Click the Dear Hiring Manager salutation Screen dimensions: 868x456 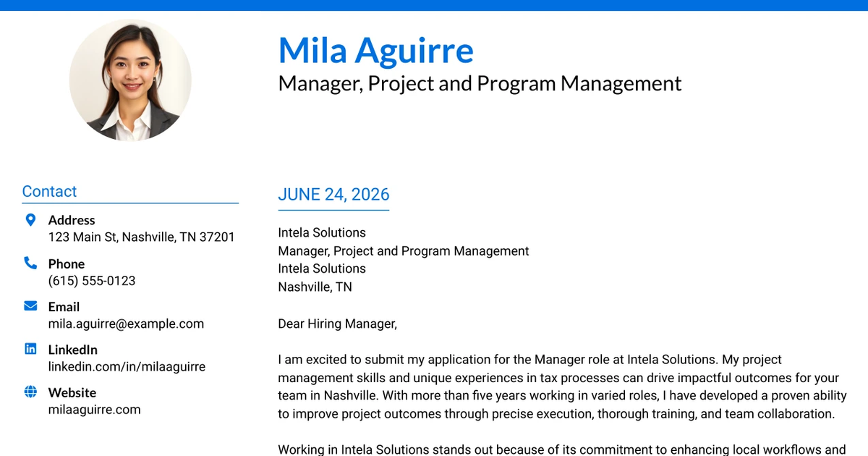(x=338, y=324)
